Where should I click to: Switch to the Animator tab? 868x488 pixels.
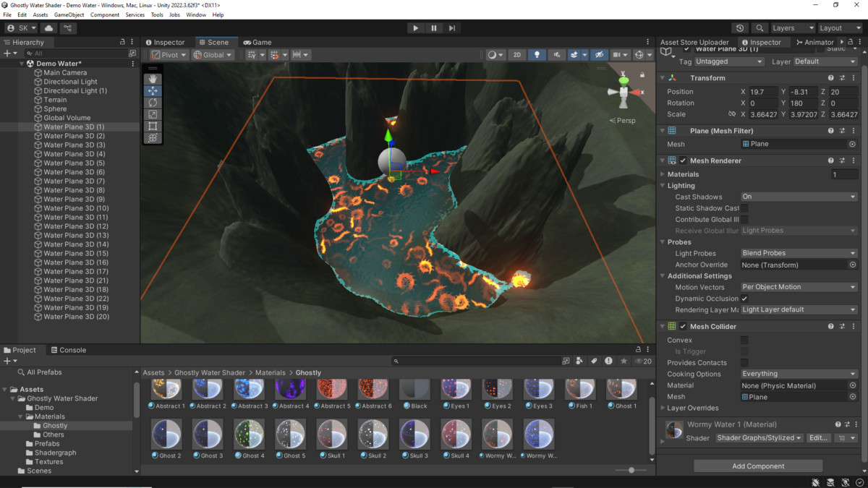coord(814,42)
